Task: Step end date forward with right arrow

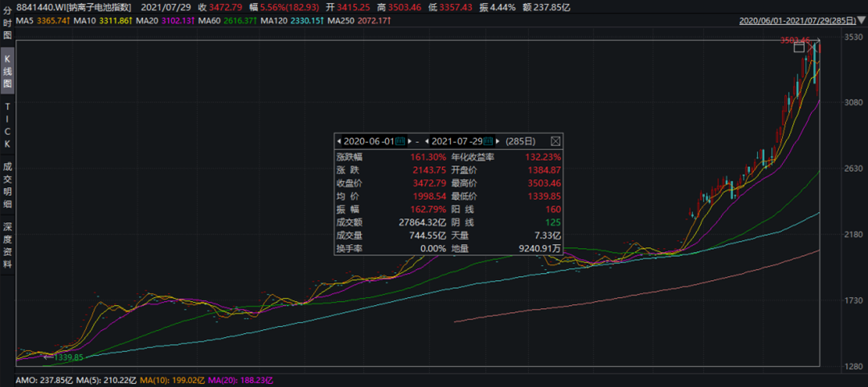Action: 499,141
